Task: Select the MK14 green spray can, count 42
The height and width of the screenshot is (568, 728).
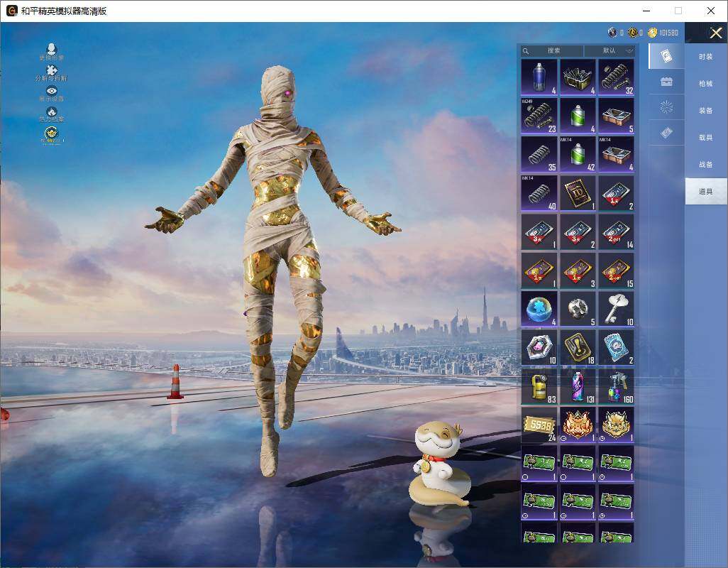Action: [x=578, y=154]
